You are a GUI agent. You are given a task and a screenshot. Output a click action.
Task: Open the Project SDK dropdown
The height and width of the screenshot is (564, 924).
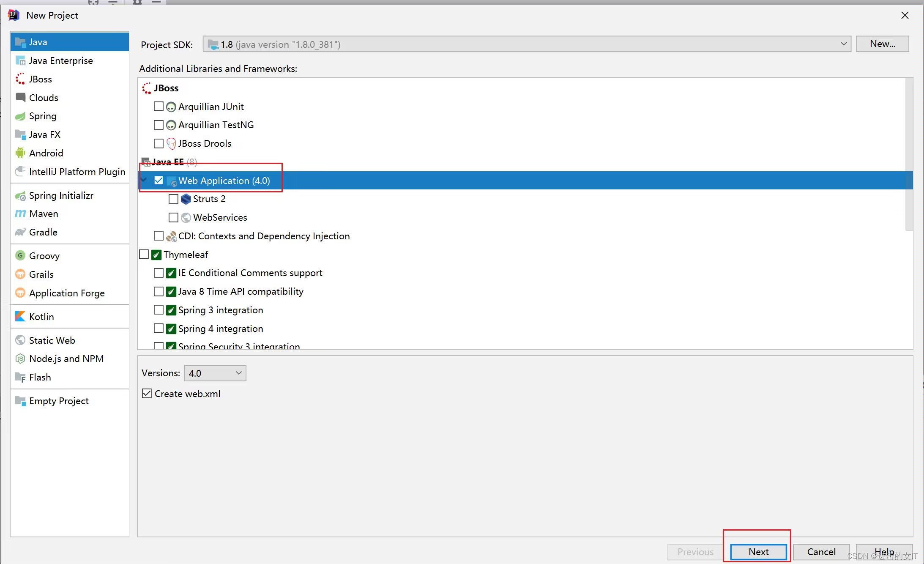(844, 44)
